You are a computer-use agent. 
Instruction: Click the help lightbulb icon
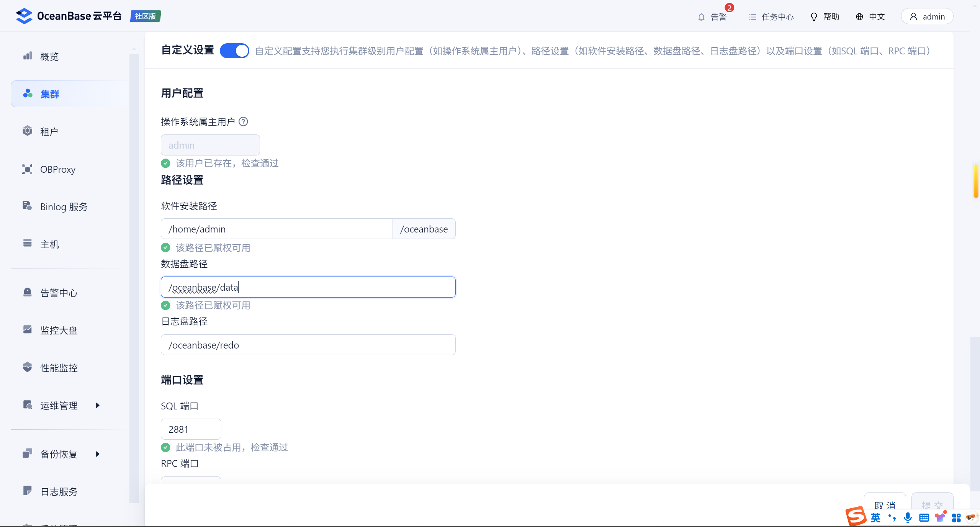(x=814, y=17)
